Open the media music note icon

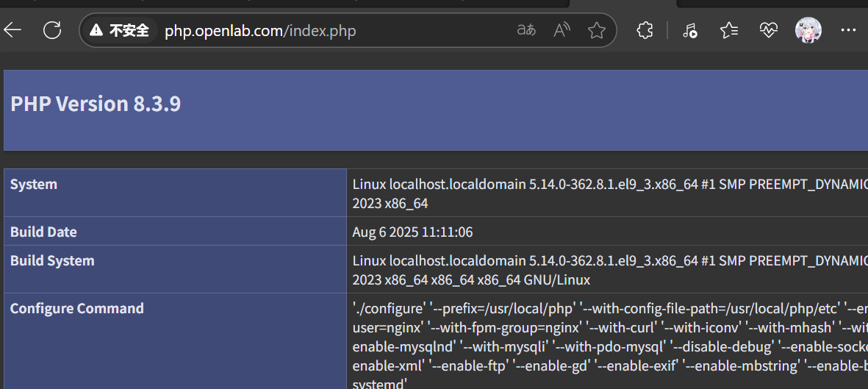689,30
